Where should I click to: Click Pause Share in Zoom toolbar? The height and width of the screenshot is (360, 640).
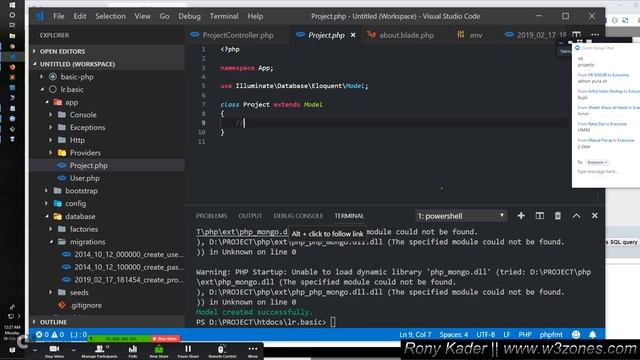coord(188,351)
